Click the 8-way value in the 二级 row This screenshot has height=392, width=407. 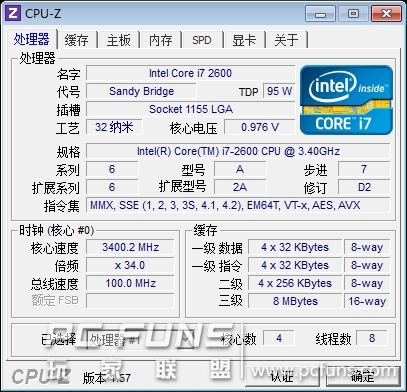367,283
